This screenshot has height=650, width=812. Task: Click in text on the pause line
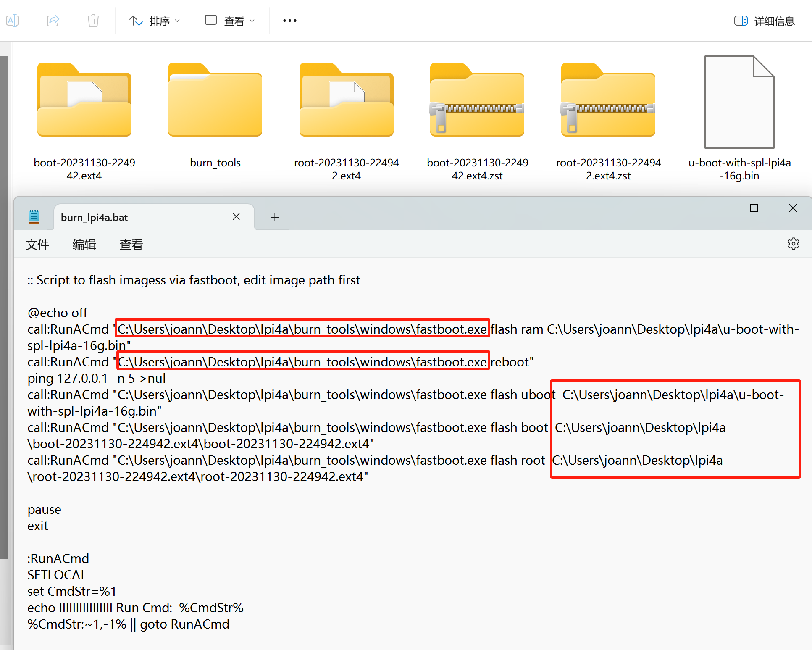click(45, 510)
